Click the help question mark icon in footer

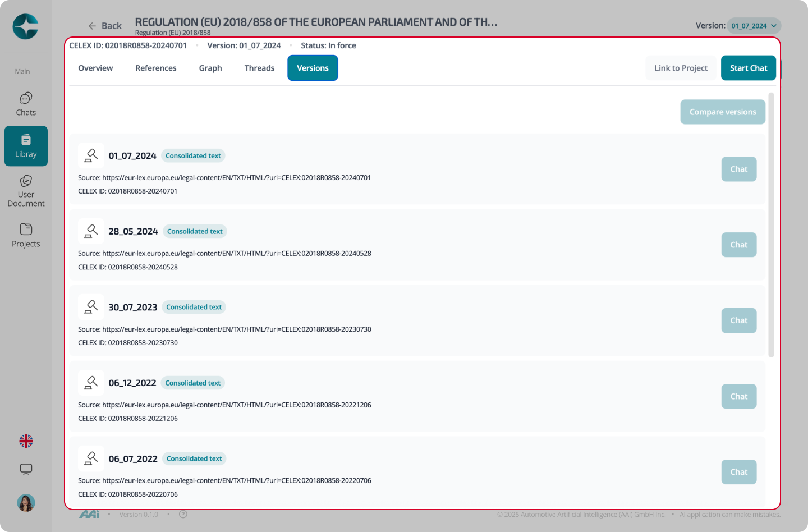pyautogui.click(x=183, y=514)
